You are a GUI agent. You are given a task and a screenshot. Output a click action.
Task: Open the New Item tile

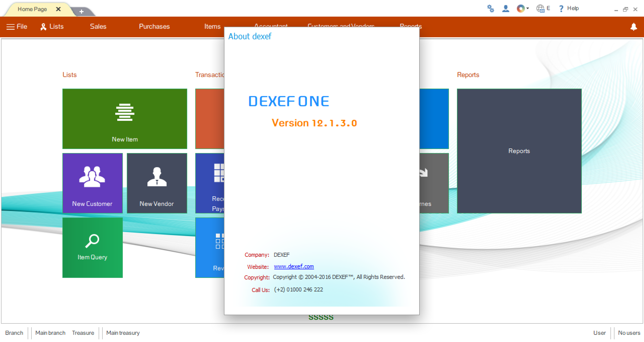125,119
